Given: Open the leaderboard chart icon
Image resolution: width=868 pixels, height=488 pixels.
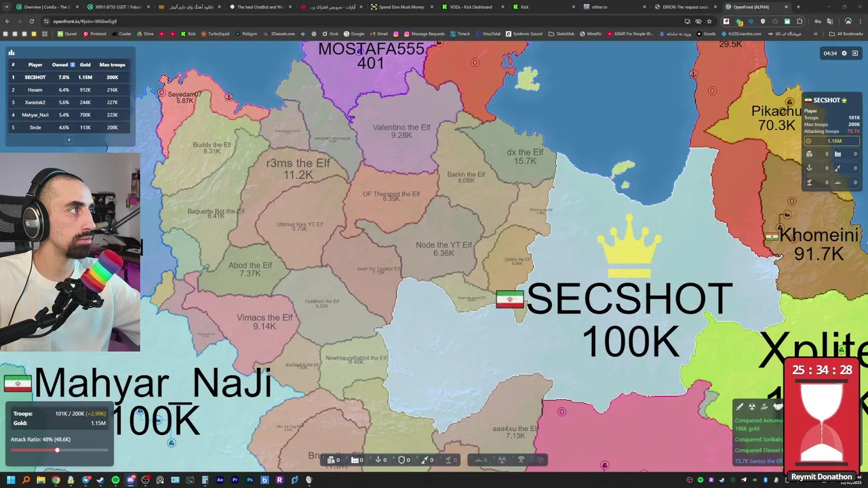Looking at the screenshot, I should point(11,52).
